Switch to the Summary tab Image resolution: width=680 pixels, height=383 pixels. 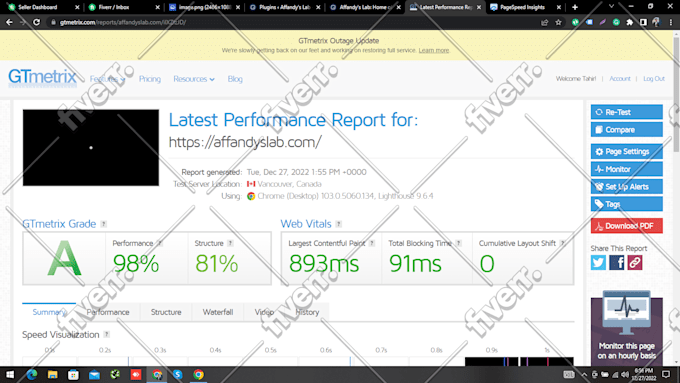tap(49, 312)
